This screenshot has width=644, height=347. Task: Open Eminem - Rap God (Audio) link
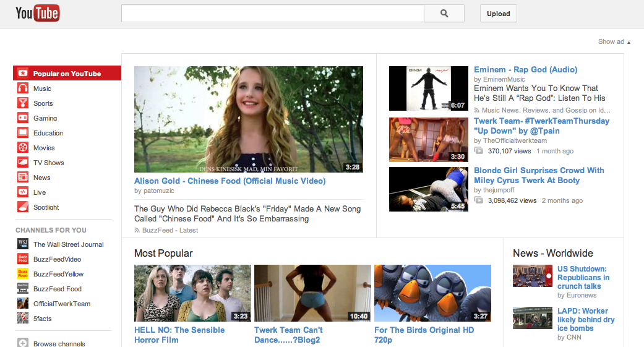(525, 70)
